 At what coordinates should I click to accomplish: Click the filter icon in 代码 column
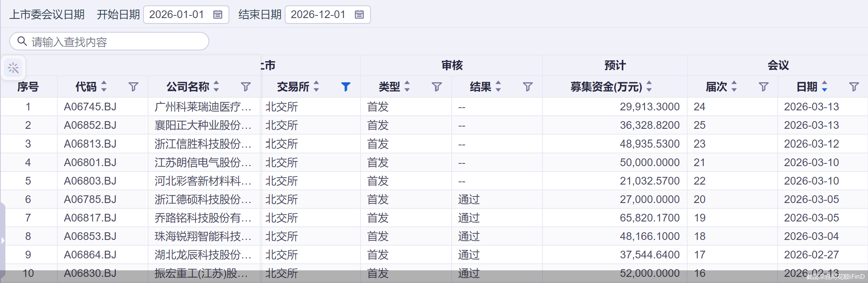click(x=134, y=87)
